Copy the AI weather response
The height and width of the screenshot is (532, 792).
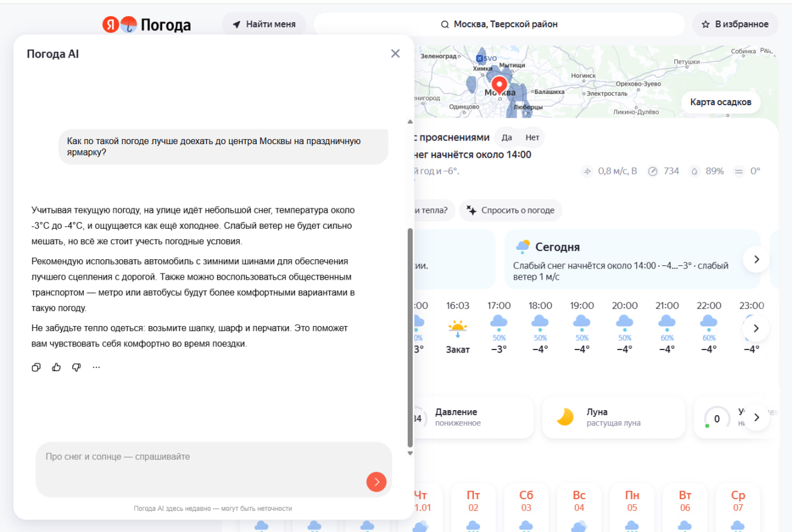(36, 367)
